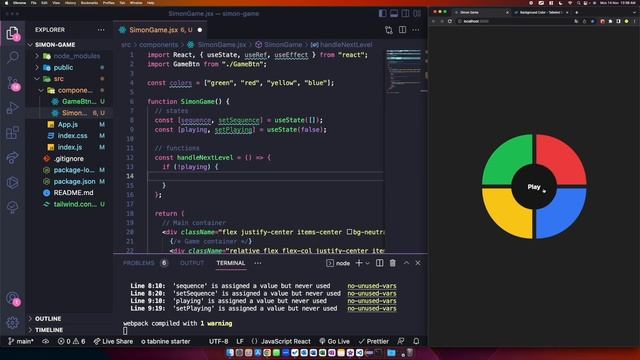Screen dimensions: 640x360
Task: Open editor more actions ellipsis
Action: pos(416,30)
